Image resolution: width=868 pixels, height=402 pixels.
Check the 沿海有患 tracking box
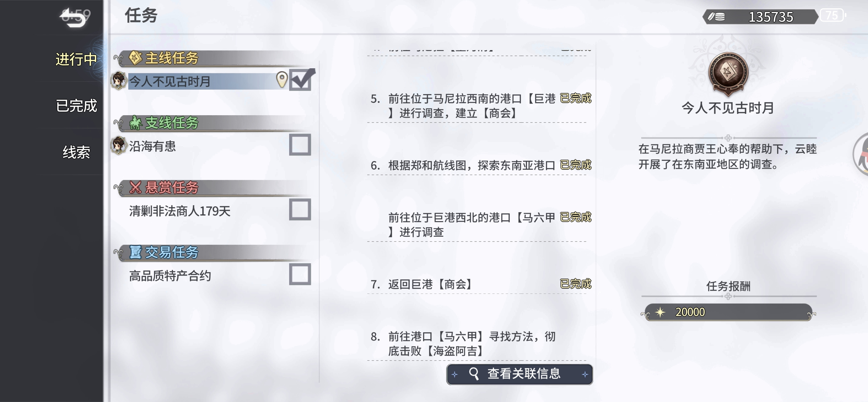point(300,145)
